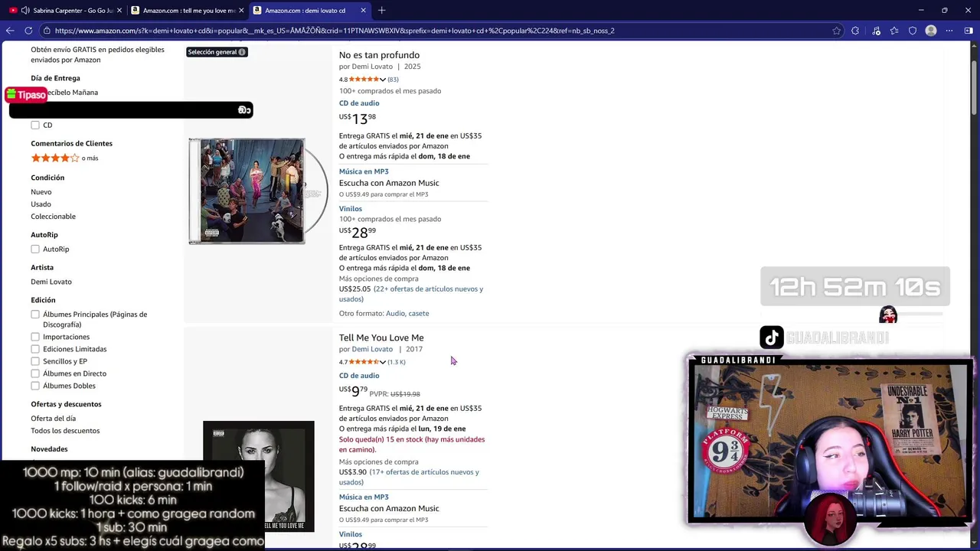
Task: Click the browser address bar URL
Action: click(x=335, y=31)
